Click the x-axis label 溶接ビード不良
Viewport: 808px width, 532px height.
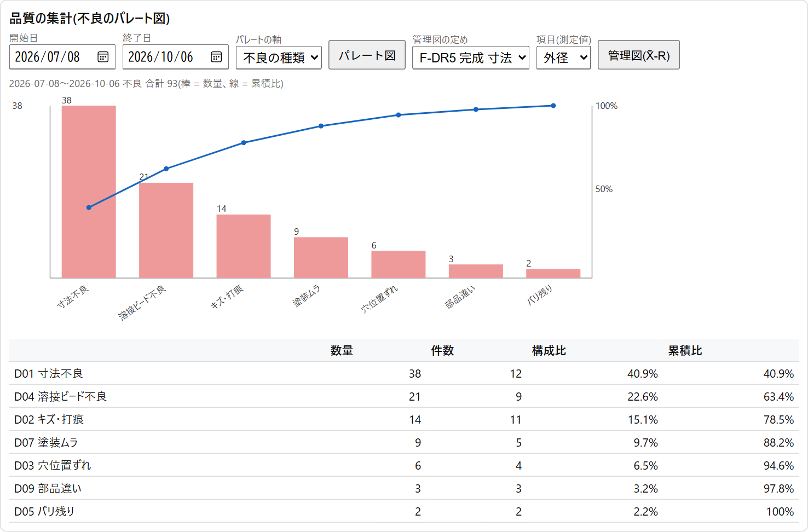142,302
